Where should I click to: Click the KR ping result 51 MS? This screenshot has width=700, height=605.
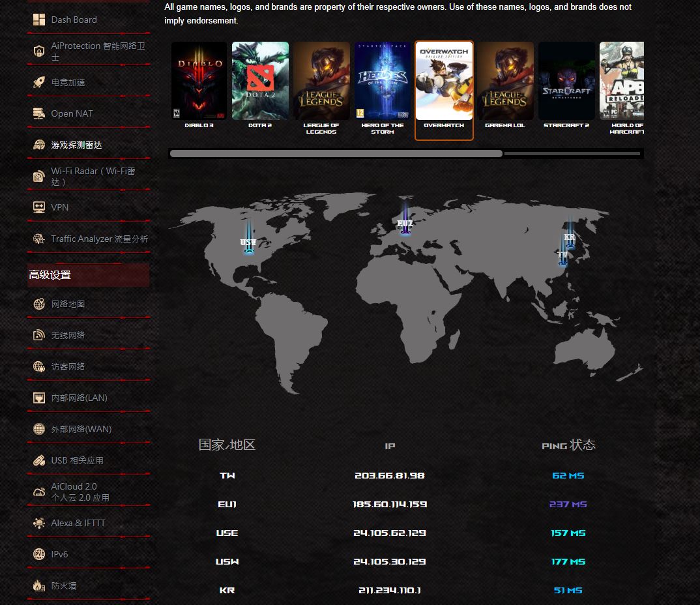coord(568,590)
